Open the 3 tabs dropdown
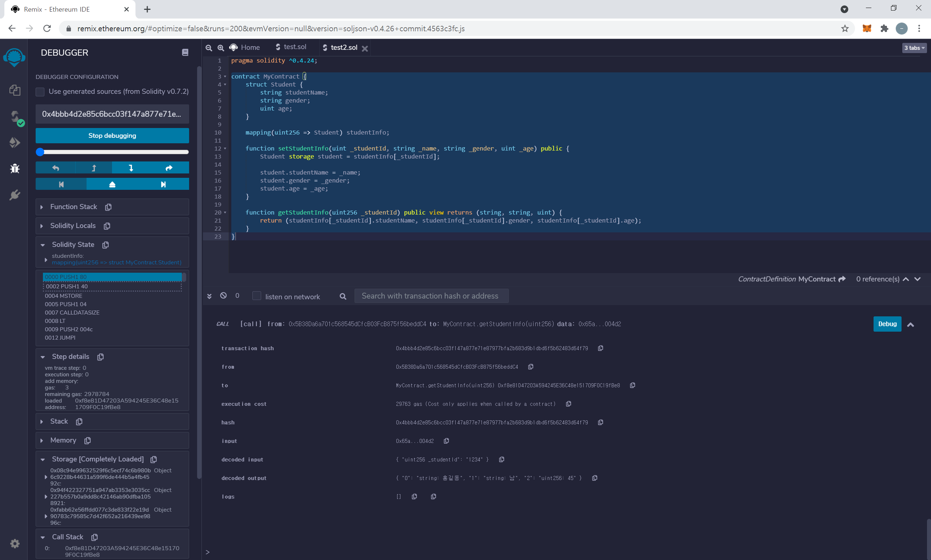This screenshot has height=560, width=931. pos(914,48)
